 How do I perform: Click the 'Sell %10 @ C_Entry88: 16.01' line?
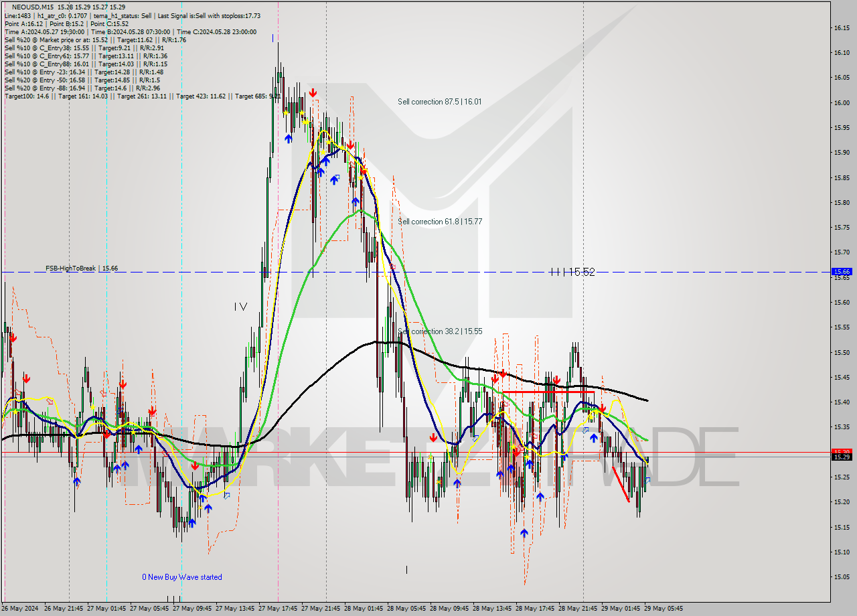pyautogui.click(x=86, y=64)
